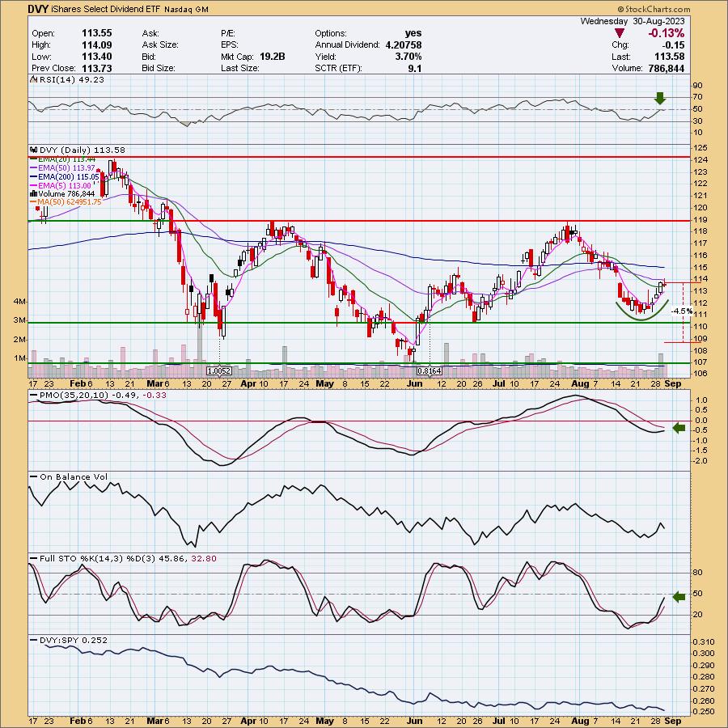Click the Mkt Cap value 19.2B
Viewport: 728px width, 728px height.
point(272,56)
